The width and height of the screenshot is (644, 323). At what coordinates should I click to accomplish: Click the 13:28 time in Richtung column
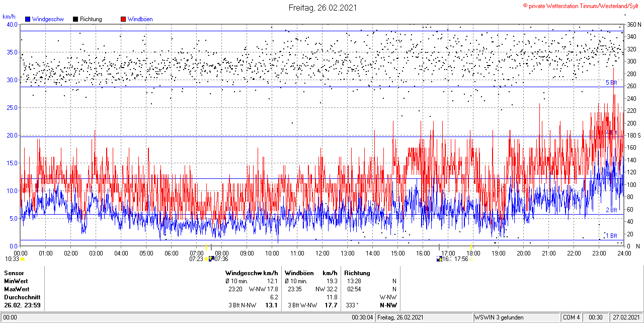pos(353,281)
